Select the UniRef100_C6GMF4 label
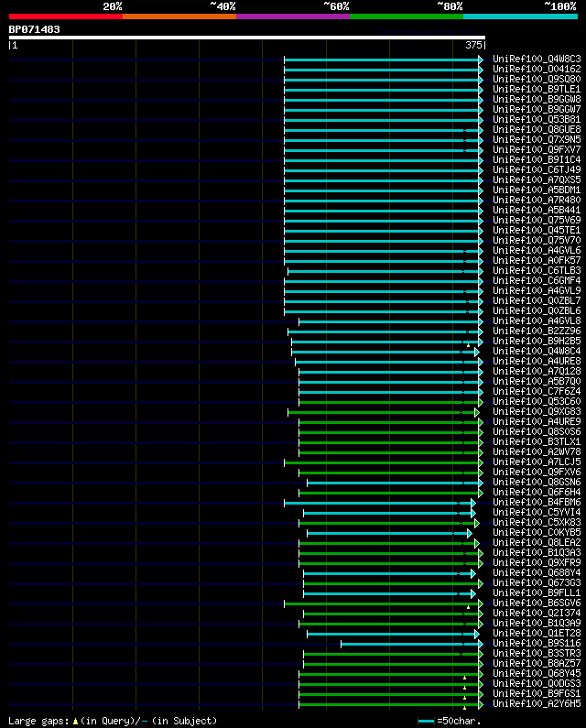This screenshot has height=728, width=586. (537, 280)
